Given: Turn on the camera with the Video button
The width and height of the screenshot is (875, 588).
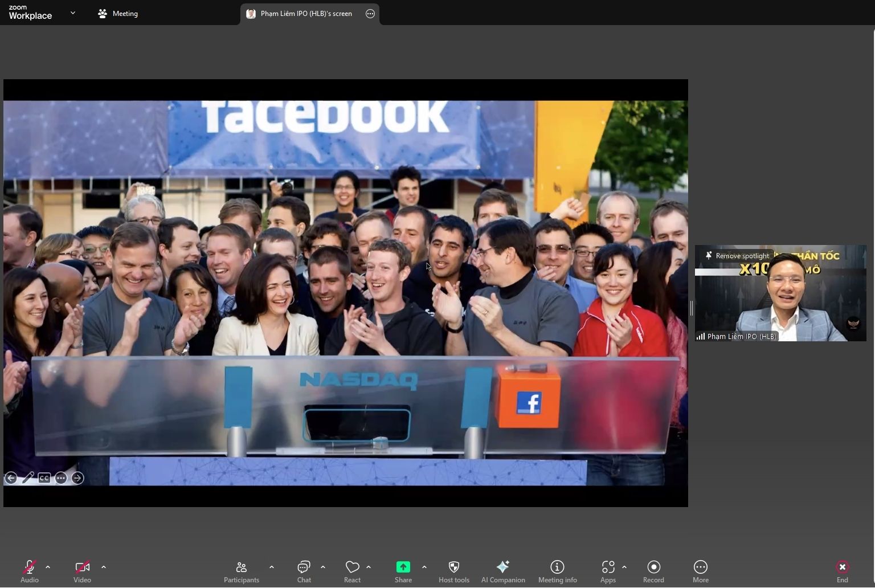Looking at the screenshot, I should (x=83, y=571).
